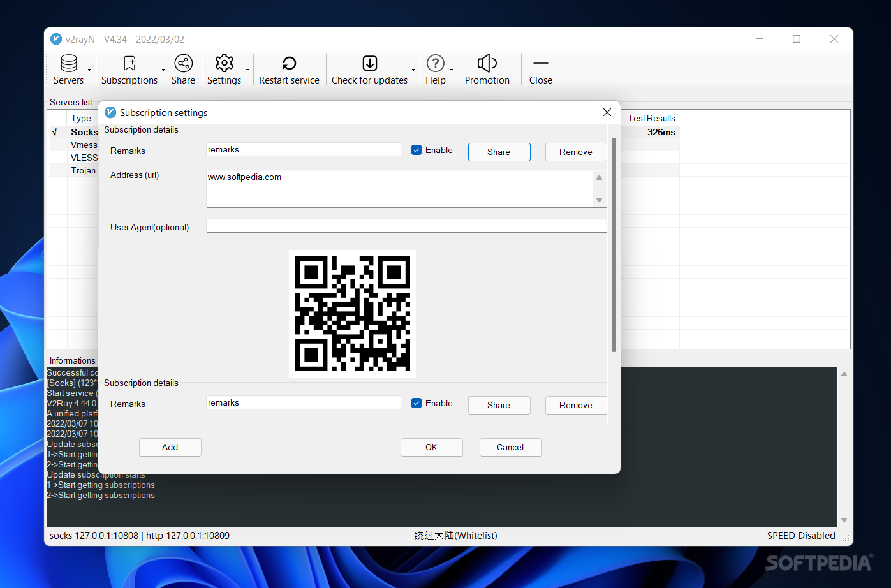
Task: Expand the Settings dropdown arrow
Action: click(x=247, y=70)
